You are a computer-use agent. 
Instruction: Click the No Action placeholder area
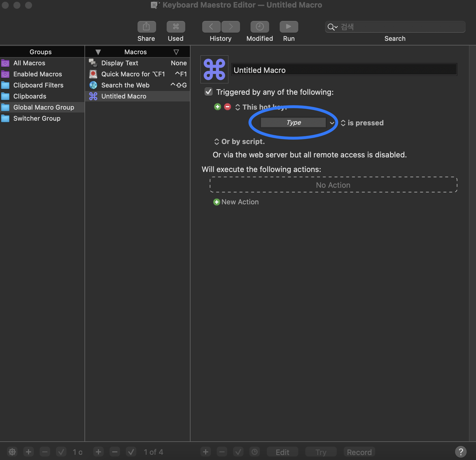333,185
